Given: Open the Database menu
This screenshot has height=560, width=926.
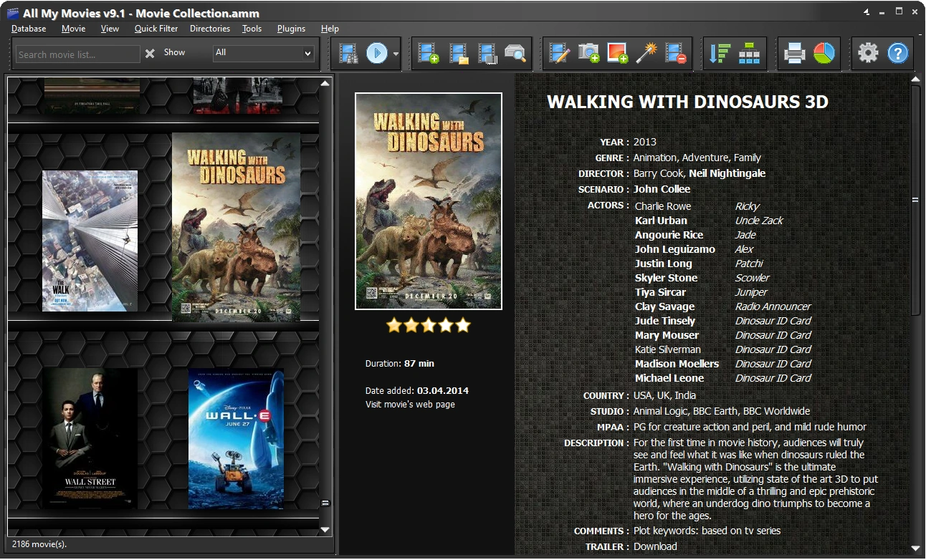Looking at the screenshot, I should (x=29, y=29).
